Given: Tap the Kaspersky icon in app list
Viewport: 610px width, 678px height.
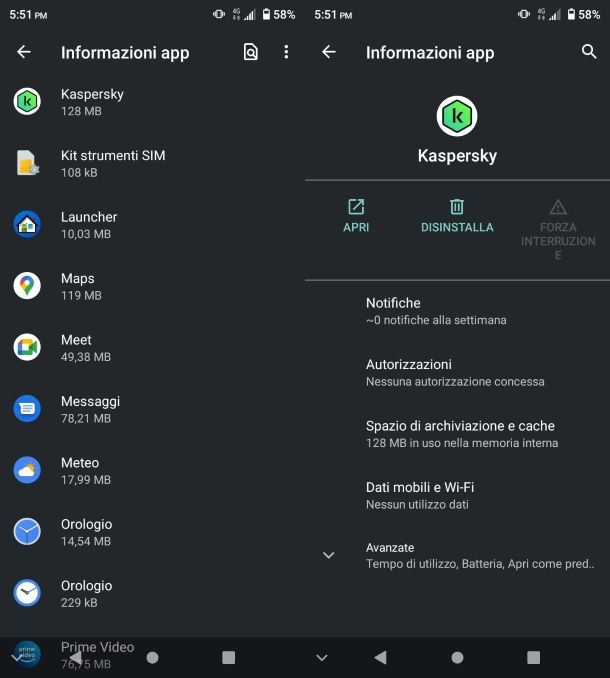Looking at the screenshot, I should tap(27, 102).
